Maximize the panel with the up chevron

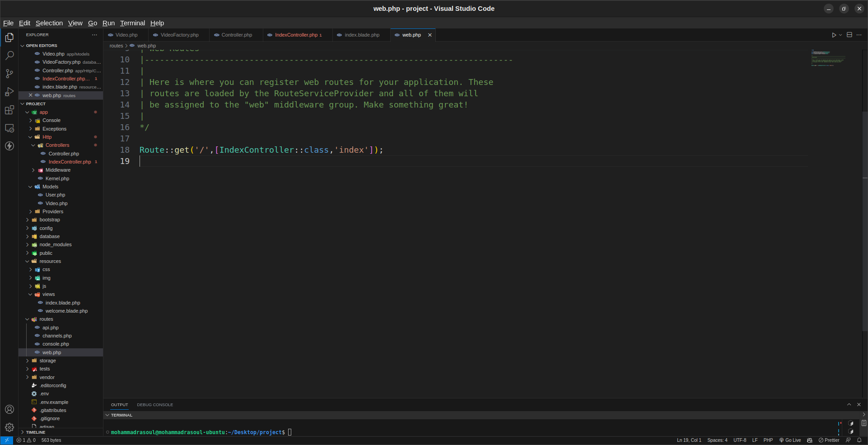(x=849, y=405)
